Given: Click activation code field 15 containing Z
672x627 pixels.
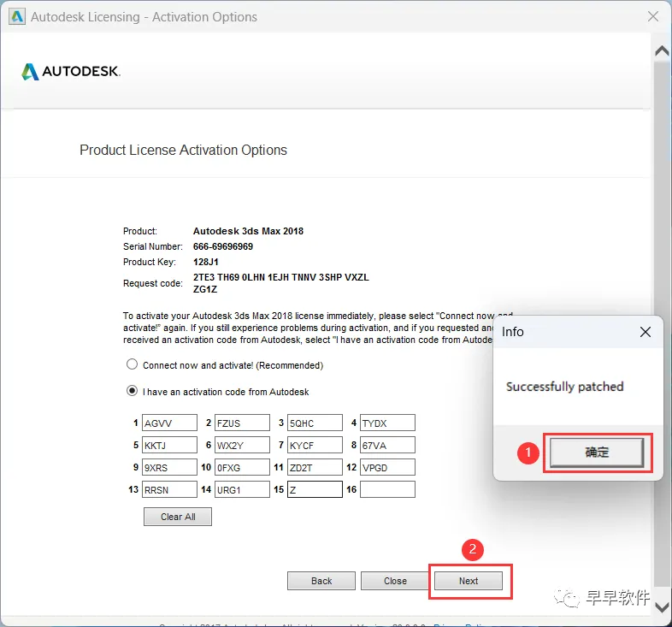Looking at the screenshot, I should coord(315,490).
